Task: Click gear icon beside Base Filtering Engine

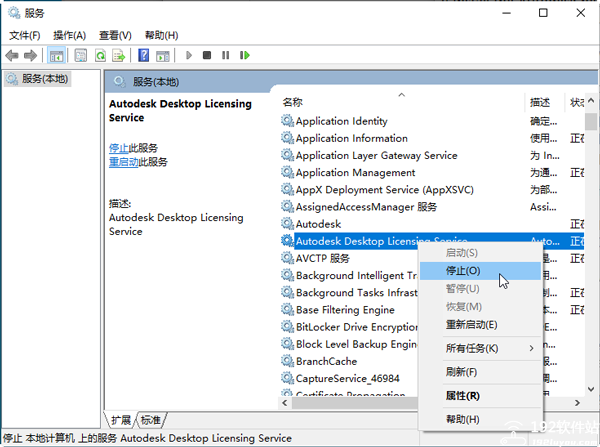Action: (x=287, y=310)
